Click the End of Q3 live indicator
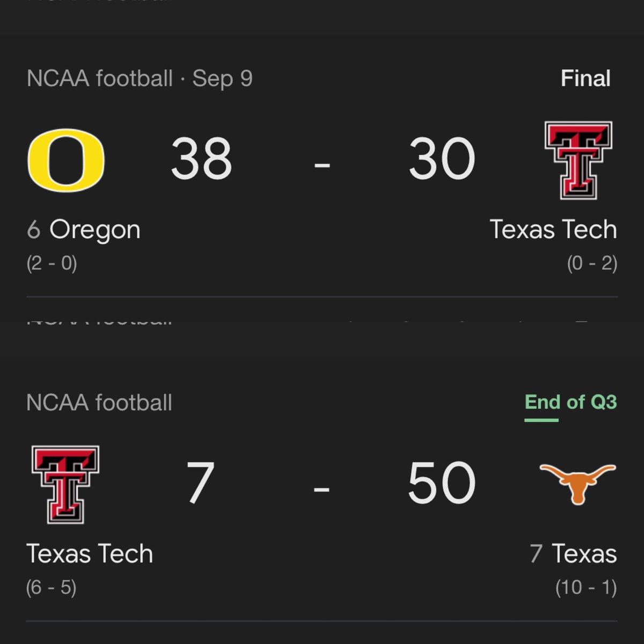 click(571, 402)
